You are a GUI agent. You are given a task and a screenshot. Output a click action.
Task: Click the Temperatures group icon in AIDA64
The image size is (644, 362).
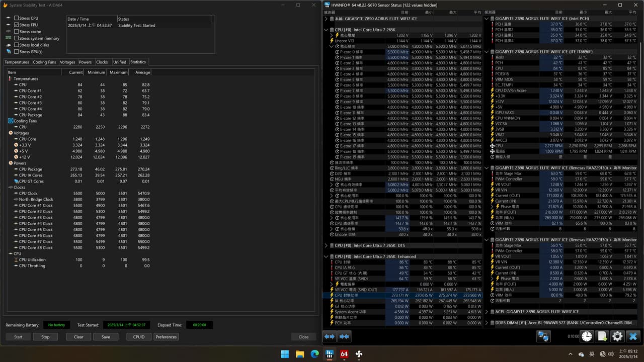pos(11,79)
